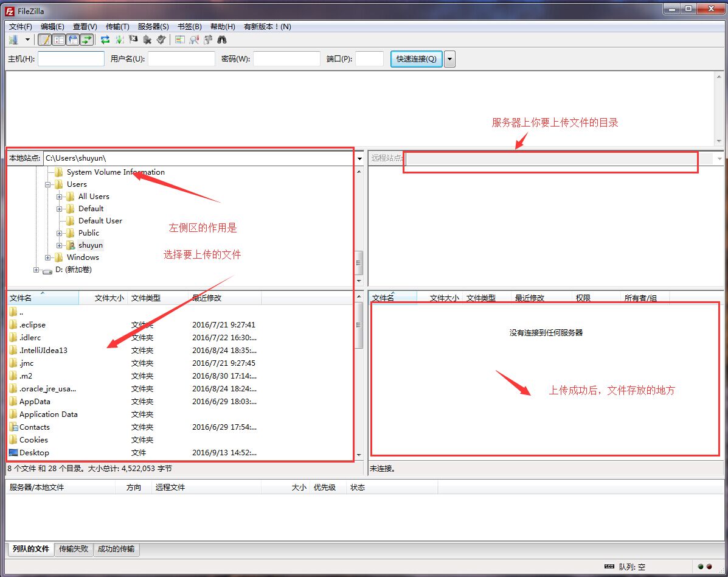Open the 有新版本！(N) menu
Viewport: 728px width, 577px height.
click(x=268, y=27)
